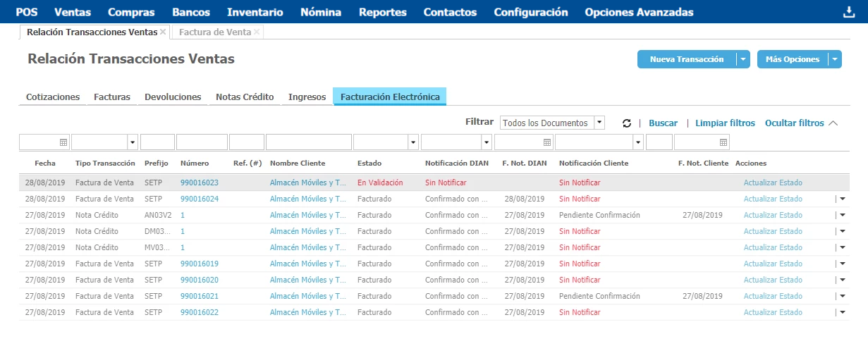This screenshot has height=346, width=868.
Task: Open invoice number 990016023 link
Action: 200,183
